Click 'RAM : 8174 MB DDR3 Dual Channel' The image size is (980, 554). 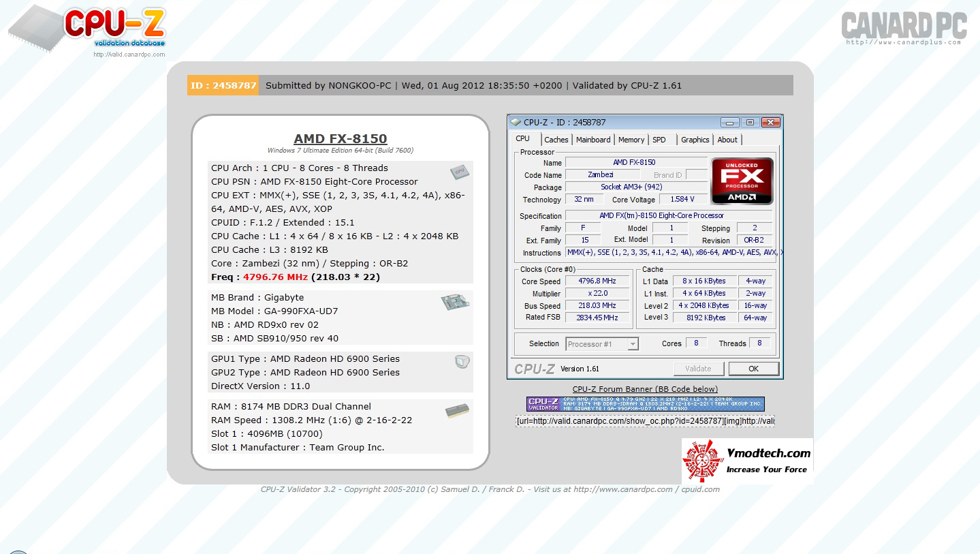(x=291, y=407)
